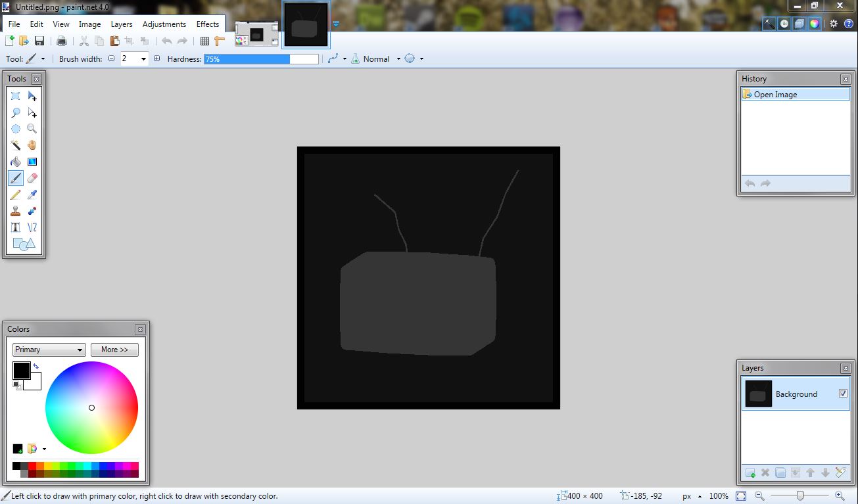Toggle Layers window icon at top right
The height and width of the screenshot is (504, 858).
[799, 24]
